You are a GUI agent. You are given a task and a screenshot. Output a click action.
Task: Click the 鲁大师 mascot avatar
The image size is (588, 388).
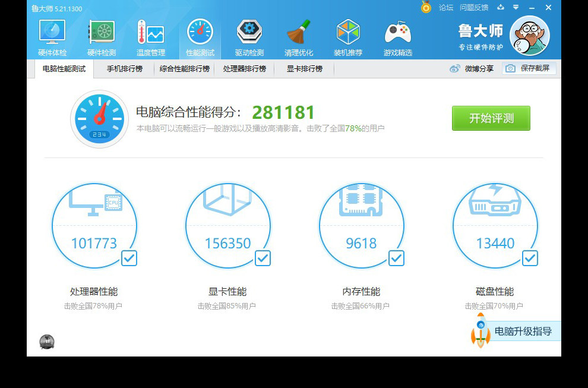530,36
